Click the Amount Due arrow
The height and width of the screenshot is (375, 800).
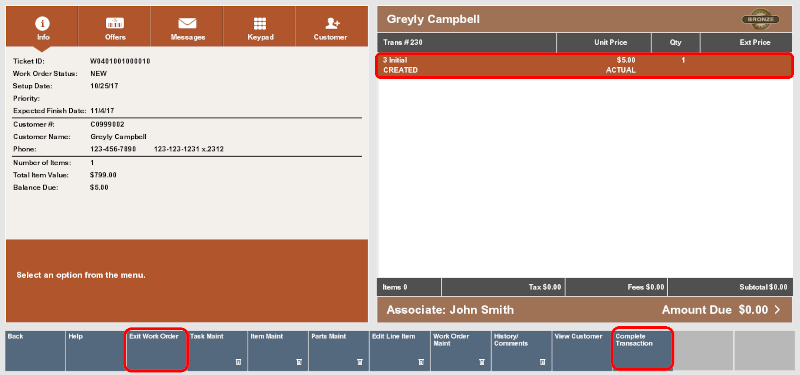777,310
